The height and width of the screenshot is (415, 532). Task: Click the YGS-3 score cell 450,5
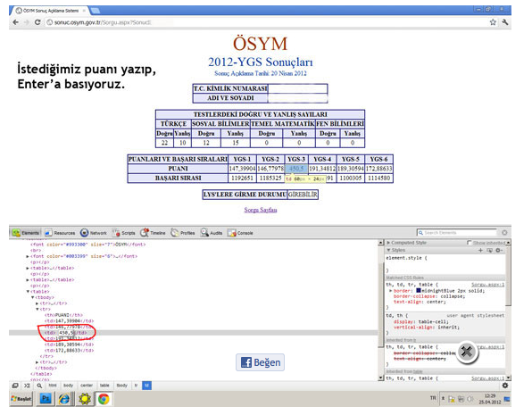[296, 169]
